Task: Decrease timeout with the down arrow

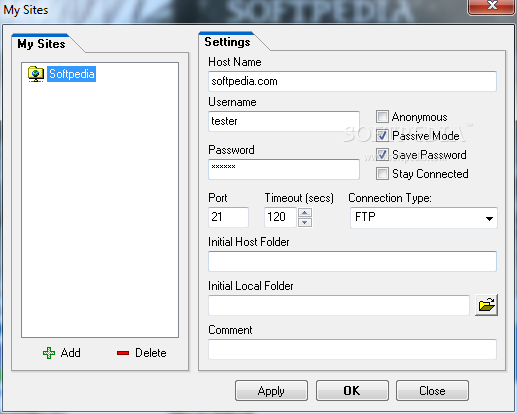Action: 305,222
